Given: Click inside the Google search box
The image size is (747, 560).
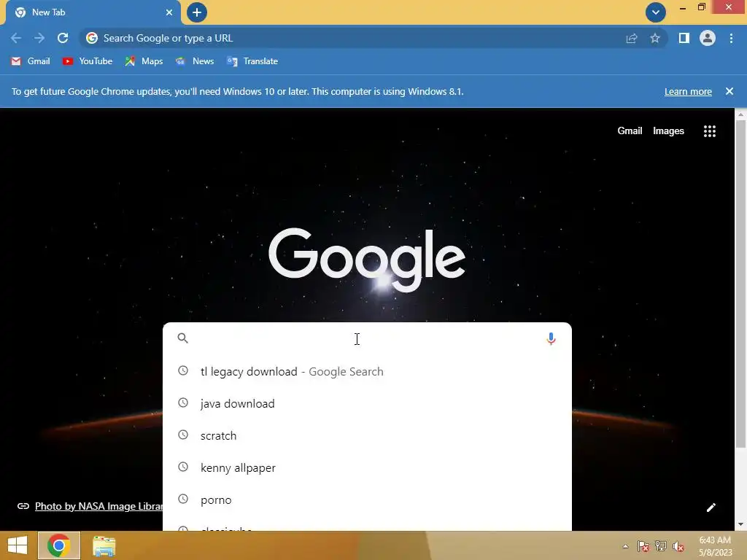Looking at the screenshot, I should pos(367,338).
